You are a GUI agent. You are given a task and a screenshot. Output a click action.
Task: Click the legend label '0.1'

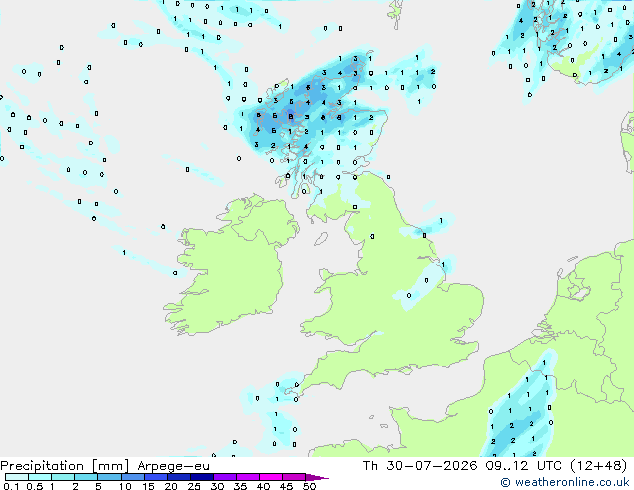11,486
